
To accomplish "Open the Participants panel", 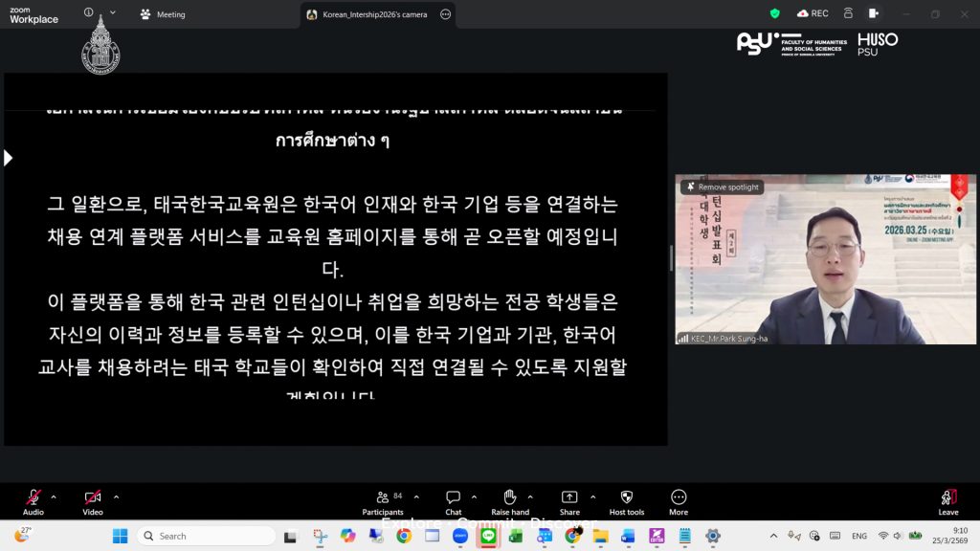I will coord(383,498).
